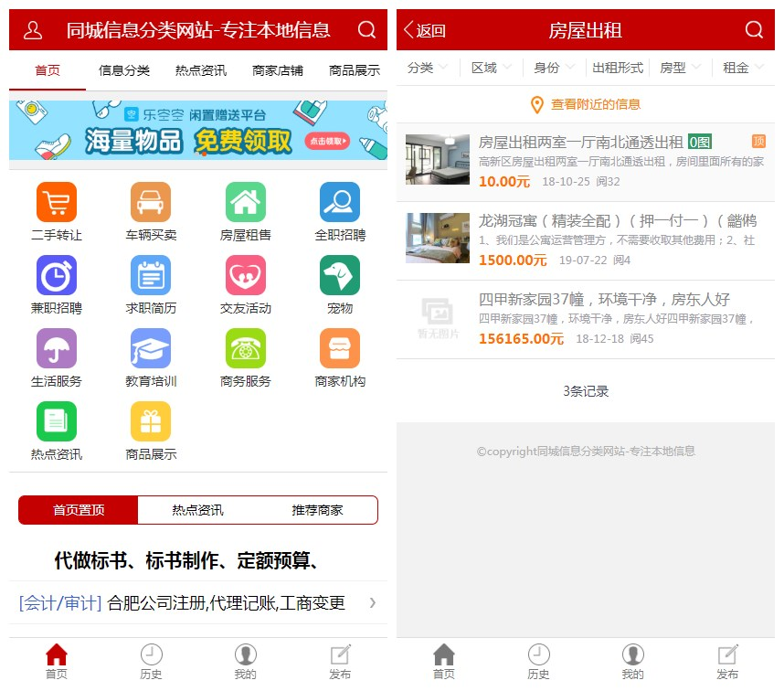Switch to 商品展示 top navigation tab

pyautogui.click(x=354, y=70)
